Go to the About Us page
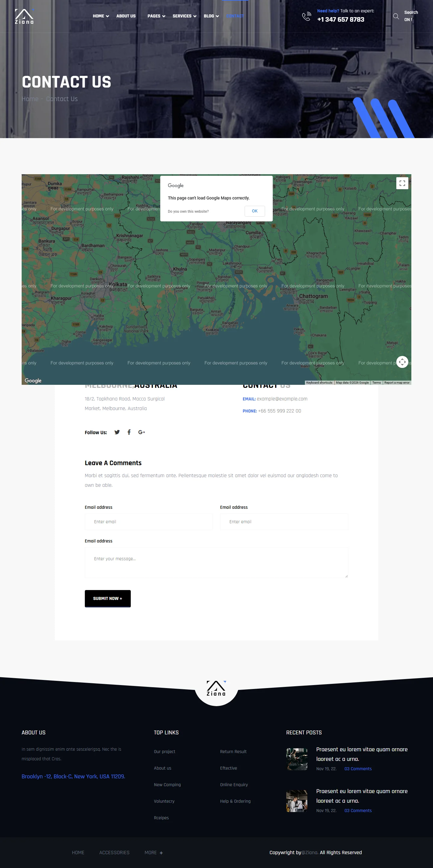The image size is (433, 868). [x=126, y=16]
